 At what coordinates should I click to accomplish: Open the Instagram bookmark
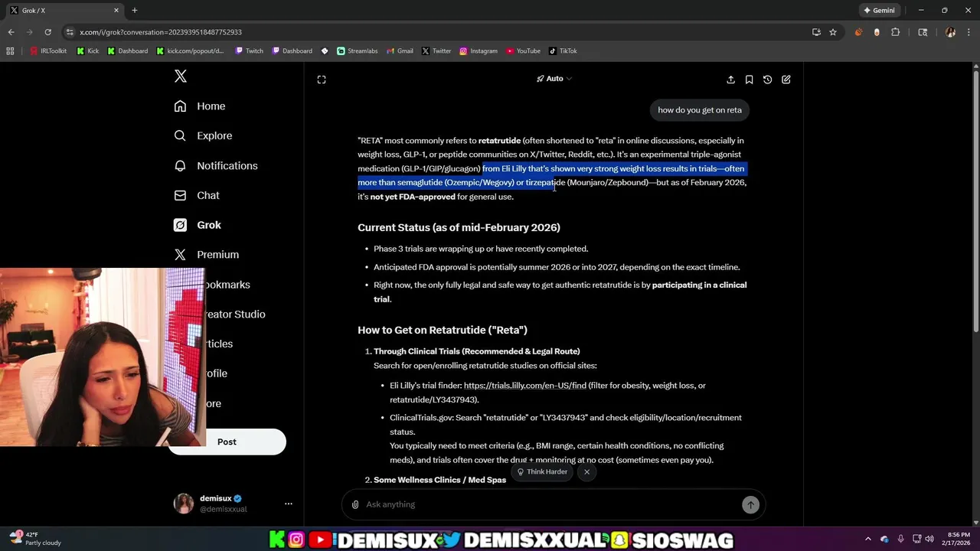(478, 51)
